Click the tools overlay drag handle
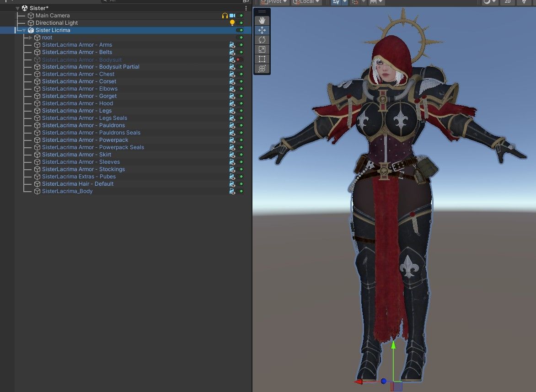The height and width of the screenshot is (392, 536). [262, 11]
